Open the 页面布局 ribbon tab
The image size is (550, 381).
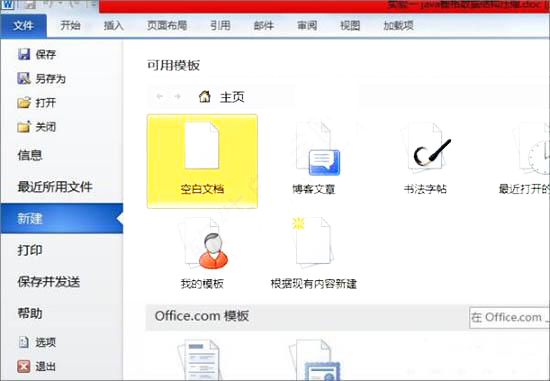pos(167,26)
